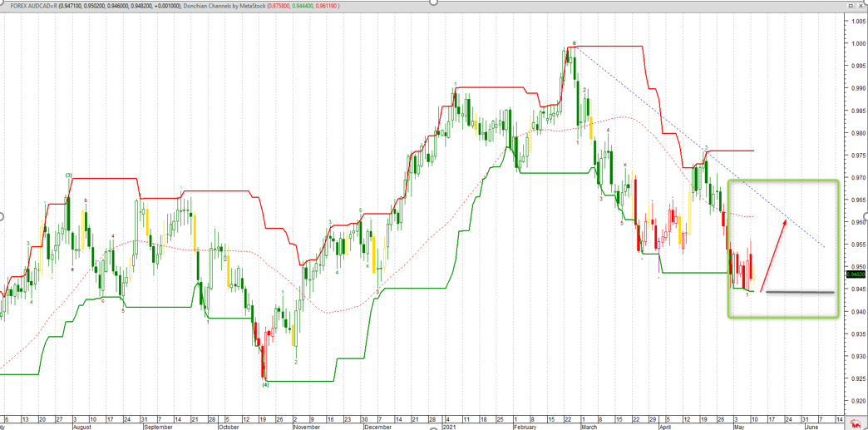Click the red 0.975800 upper channel value
Image resolution: width=868 pixels, height=430 pixels.
281,6
